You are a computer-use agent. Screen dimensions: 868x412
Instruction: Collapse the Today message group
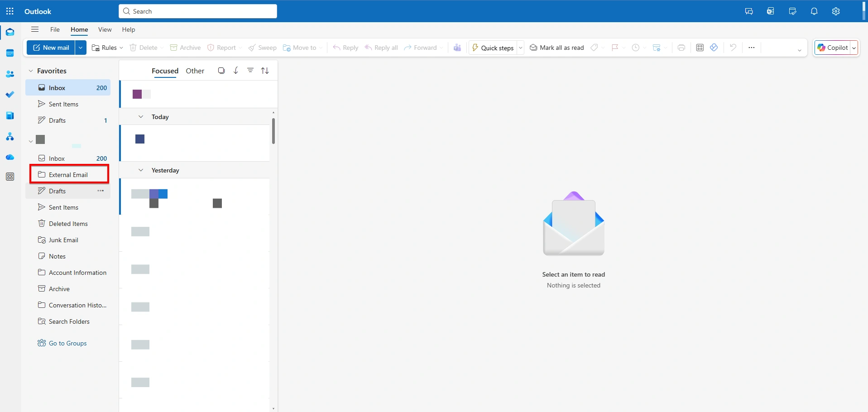click(x=141, y=117)
